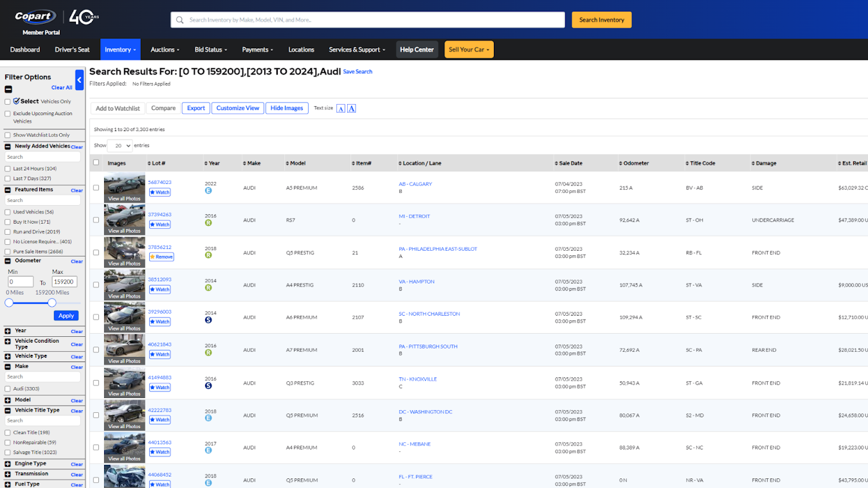Click the odometer max slider handle
The height and width of the screenshot is (488, 868).
coord(52,303)
